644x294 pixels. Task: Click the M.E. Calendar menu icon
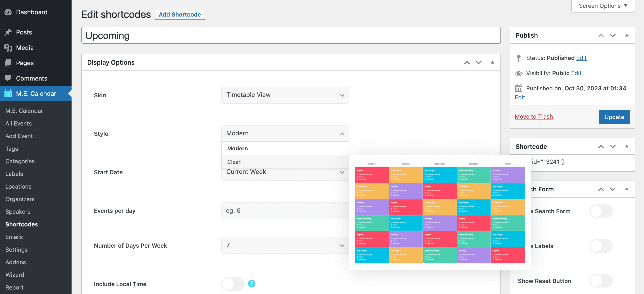tap(8, 93)
